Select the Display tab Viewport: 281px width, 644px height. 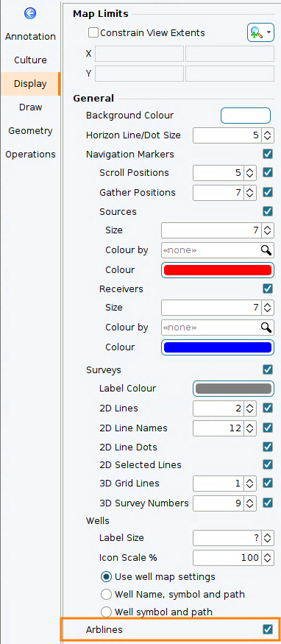[x=30, y=84]
